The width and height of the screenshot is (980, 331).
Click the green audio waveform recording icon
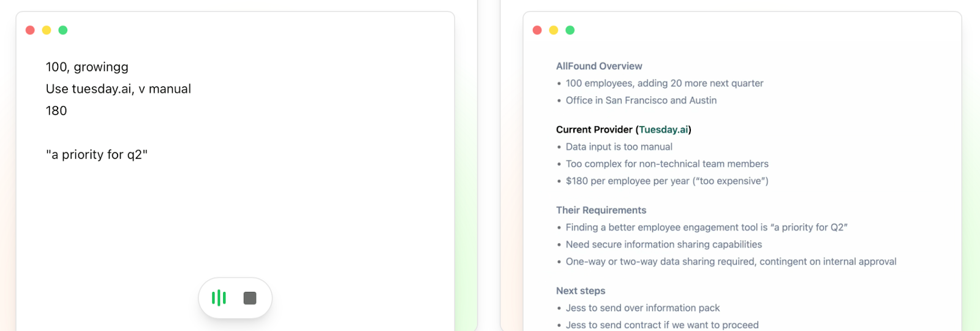tap(219, 298)
